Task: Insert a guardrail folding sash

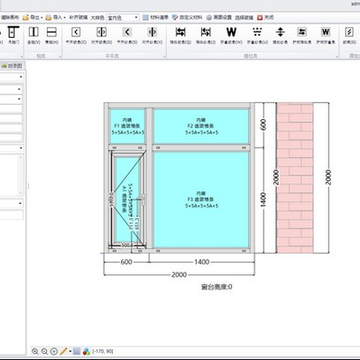Action: (326, 35)
